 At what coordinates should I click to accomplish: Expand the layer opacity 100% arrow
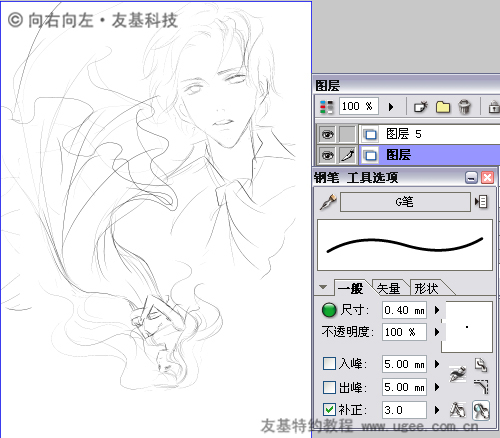click(391, 107)
